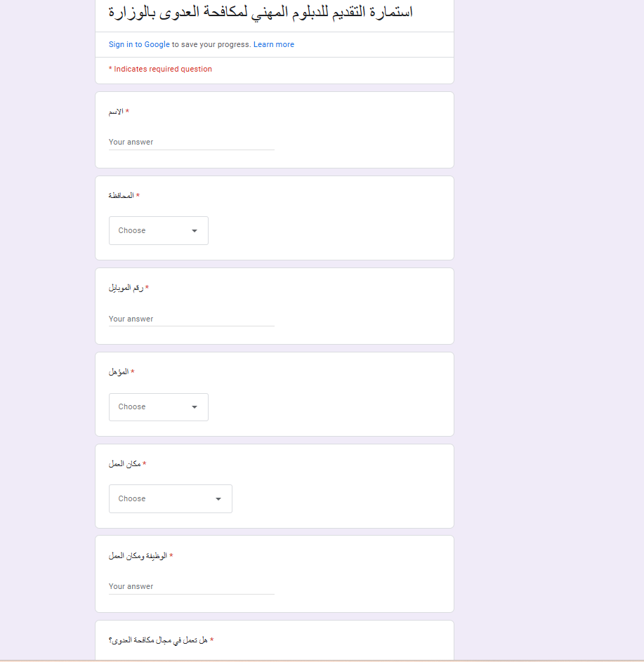Open the المحافظة Choose dropdown

coord(158,230)
